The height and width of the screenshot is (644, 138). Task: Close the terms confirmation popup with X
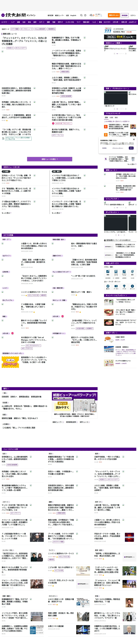pyautogui.click(x=134, y=140)
